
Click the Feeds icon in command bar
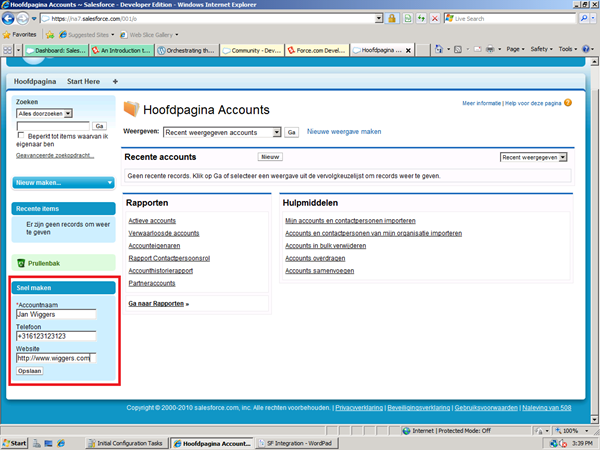coord(458,49)
